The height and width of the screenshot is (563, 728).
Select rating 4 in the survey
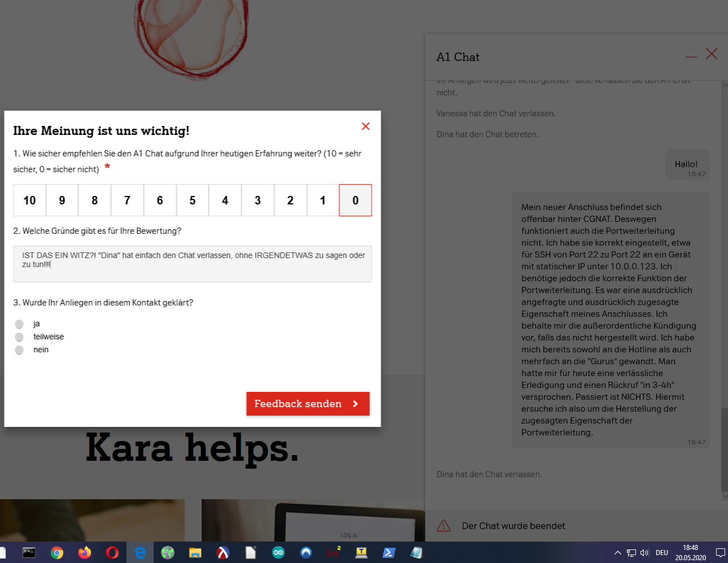coord(225,200)
